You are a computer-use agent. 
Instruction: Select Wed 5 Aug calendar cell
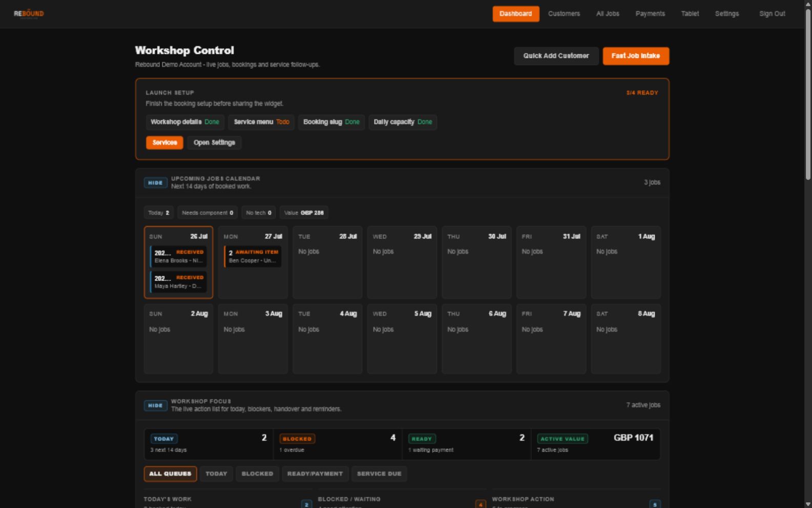click(x=402, y=339)
